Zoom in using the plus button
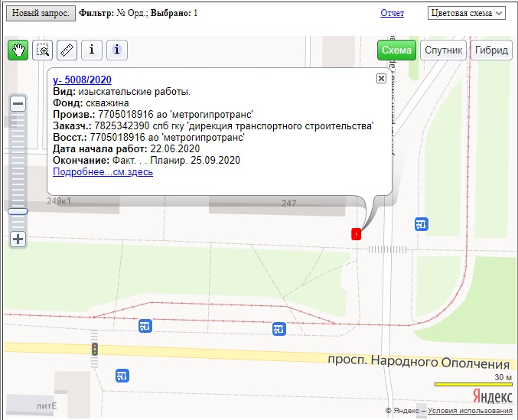 pos(18,239)
